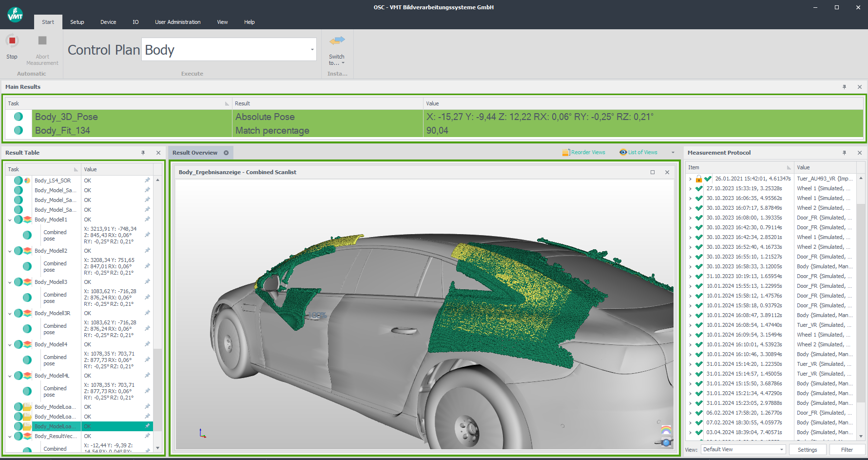
Task: Pin the Main Results panel
Action: pos(845,87)
